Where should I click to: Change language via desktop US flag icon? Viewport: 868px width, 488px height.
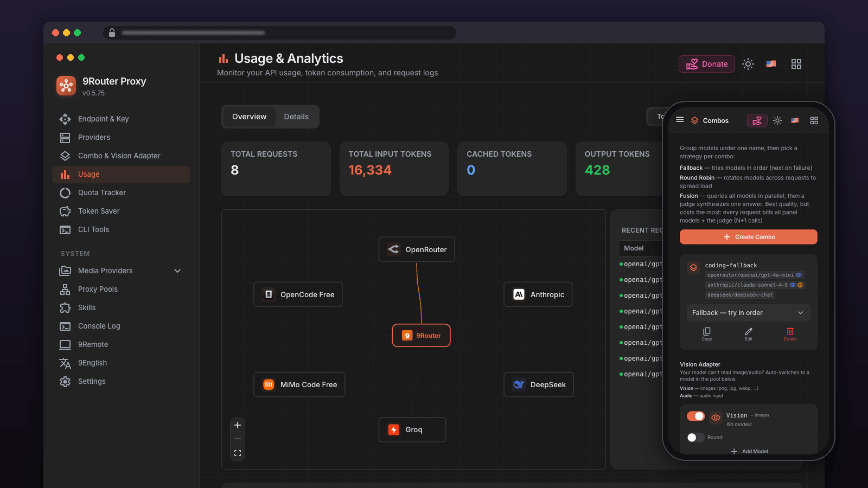[771, 64]
